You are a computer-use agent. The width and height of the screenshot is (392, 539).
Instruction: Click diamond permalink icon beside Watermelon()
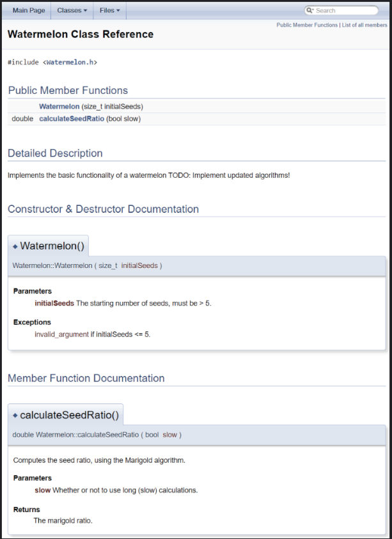(x=15, y=246)
